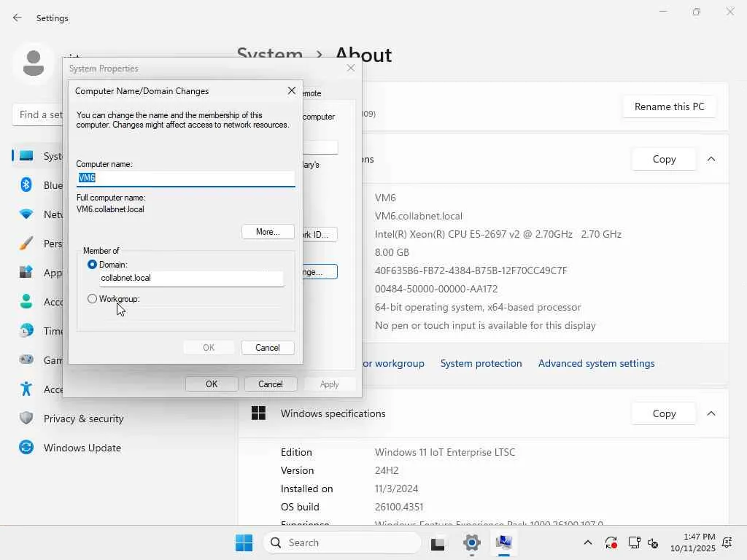The height and width of the screenshot is (560, 747).
Task: Open Gaming section via controller icon
Action: pos(26,359)
